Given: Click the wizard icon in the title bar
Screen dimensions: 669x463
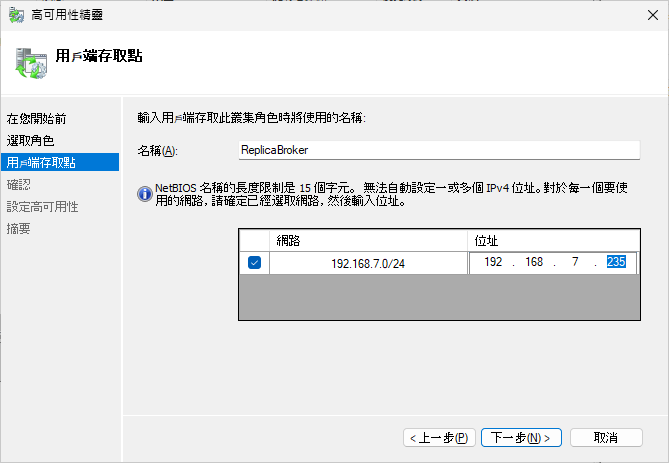Looking at the screenshot, I should tap(17, 15).
